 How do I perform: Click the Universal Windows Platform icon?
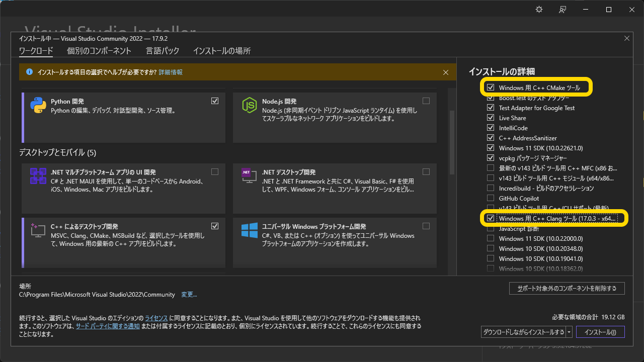click(x=249, y=230)
